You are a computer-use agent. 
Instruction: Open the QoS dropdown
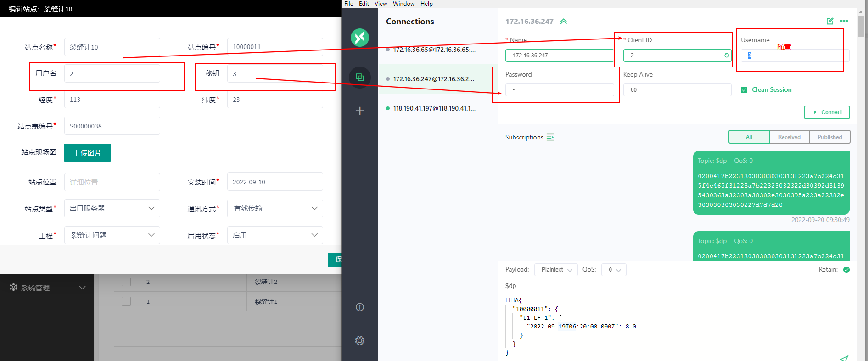coord(614,270)
